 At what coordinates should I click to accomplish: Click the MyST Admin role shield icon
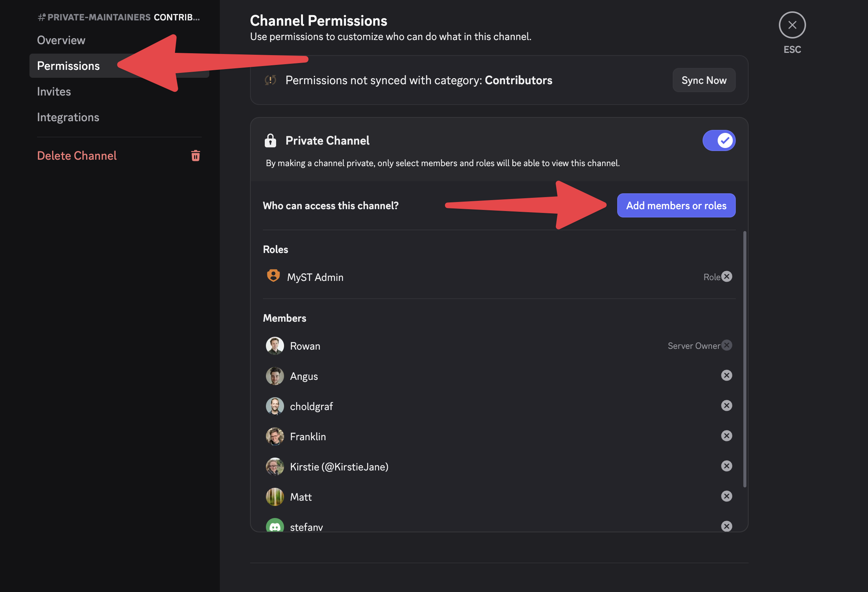pos(273,276)
